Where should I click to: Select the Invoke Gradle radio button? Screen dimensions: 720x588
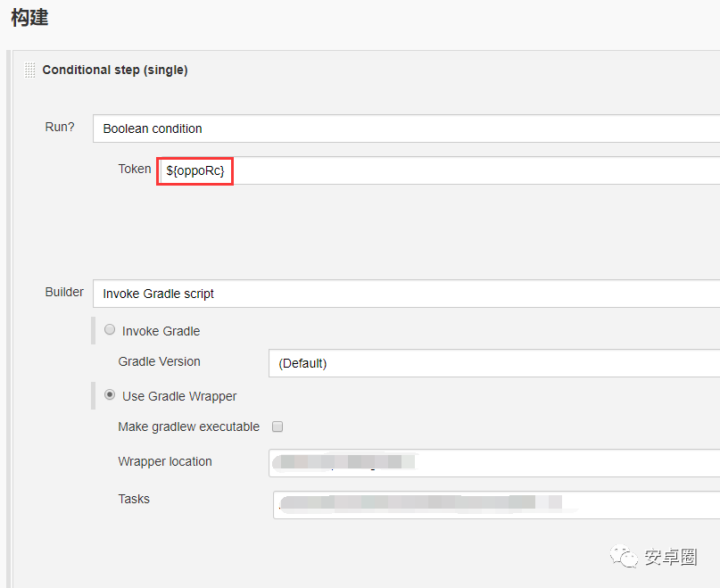pyautogui.click(x=110, y=330)
